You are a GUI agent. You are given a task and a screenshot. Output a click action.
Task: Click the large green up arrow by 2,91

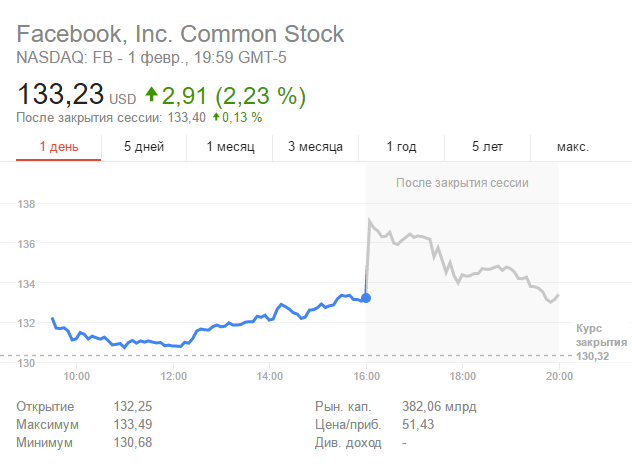(x=152, y=95)
